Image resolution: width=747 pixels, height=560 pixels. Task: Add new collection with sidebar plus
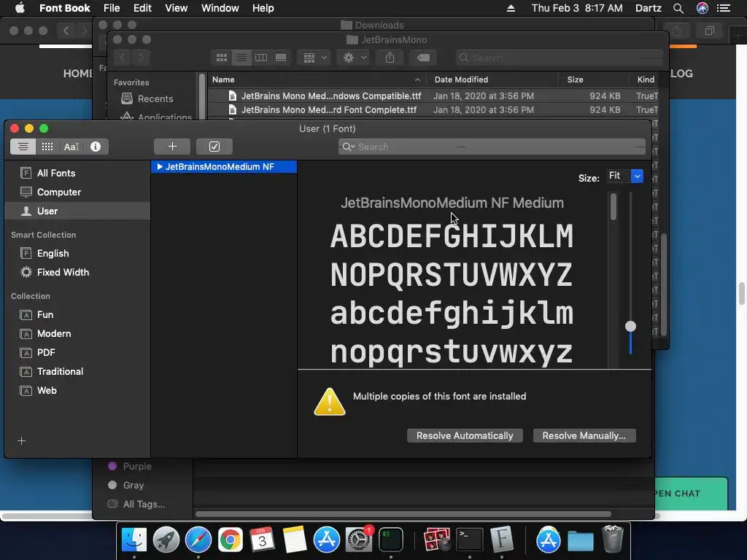pos(21,441)
